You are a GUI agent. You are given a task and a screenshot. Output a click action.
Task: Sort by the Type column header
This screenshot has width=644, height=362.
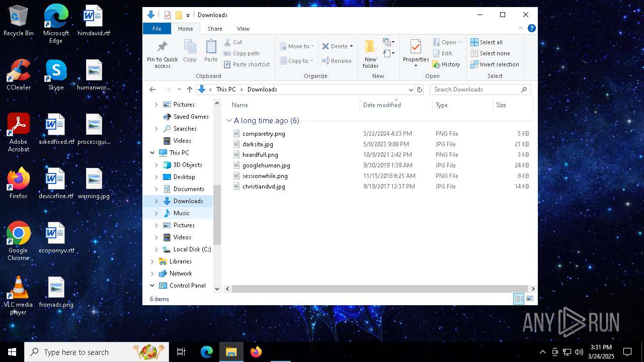pos(462,105)
